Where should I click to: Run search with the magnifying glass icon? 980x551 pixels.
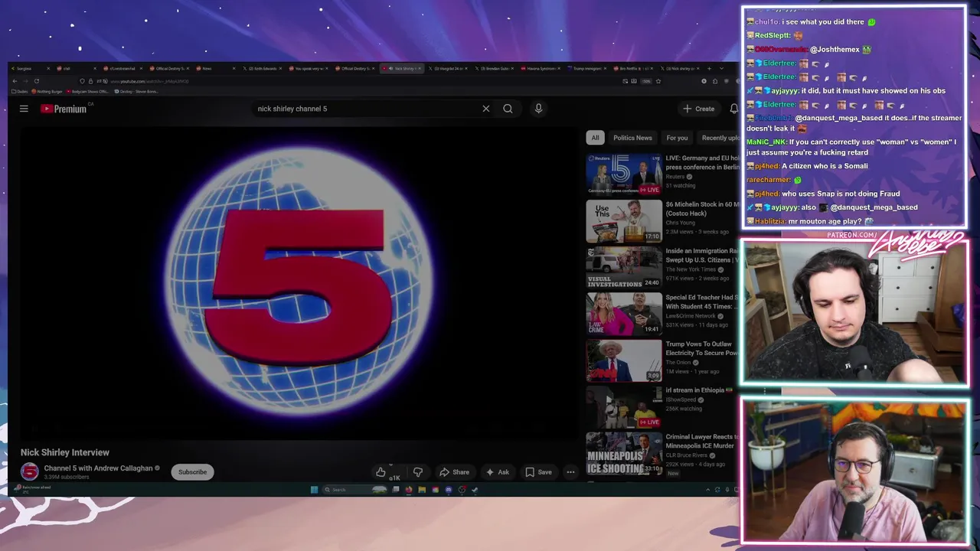click(x=508, y=109)
